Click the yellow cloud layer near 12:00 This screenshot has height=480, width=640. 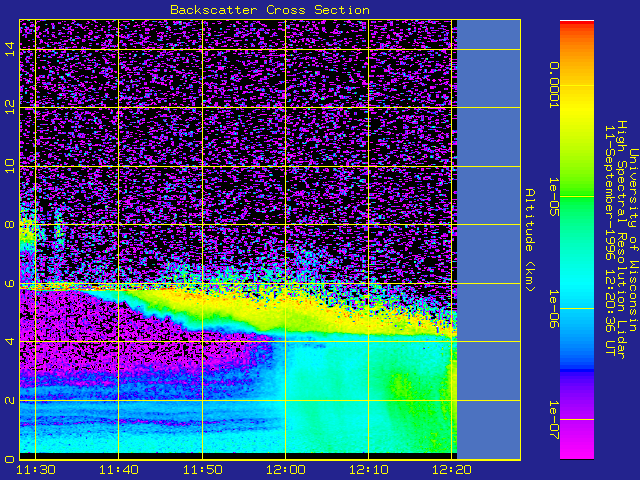[x=286, y=314]
